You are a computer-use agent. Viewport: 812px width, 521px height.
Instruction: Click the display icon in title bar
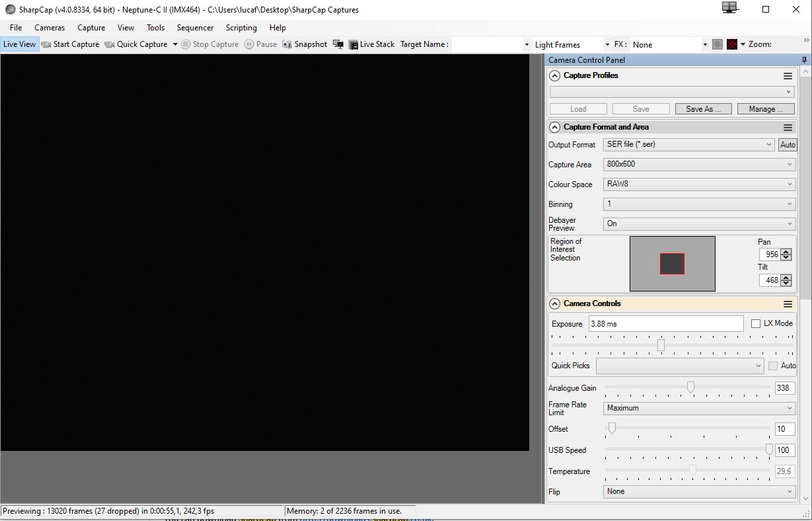coord(729,7)
